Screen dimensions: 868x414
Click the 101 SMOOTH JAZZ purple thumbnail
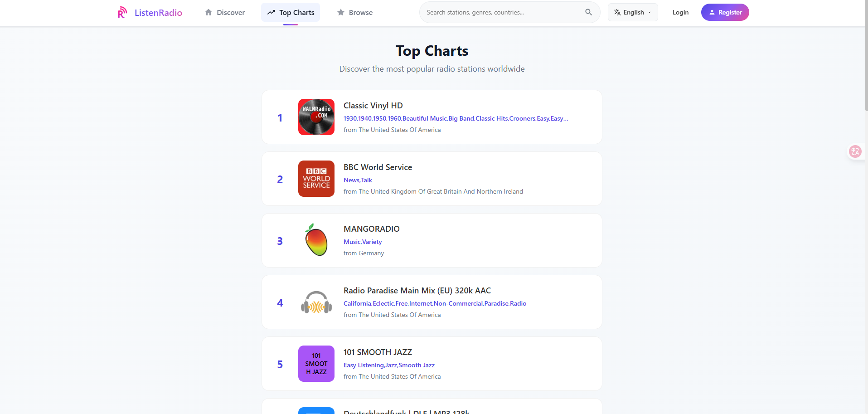316,364
